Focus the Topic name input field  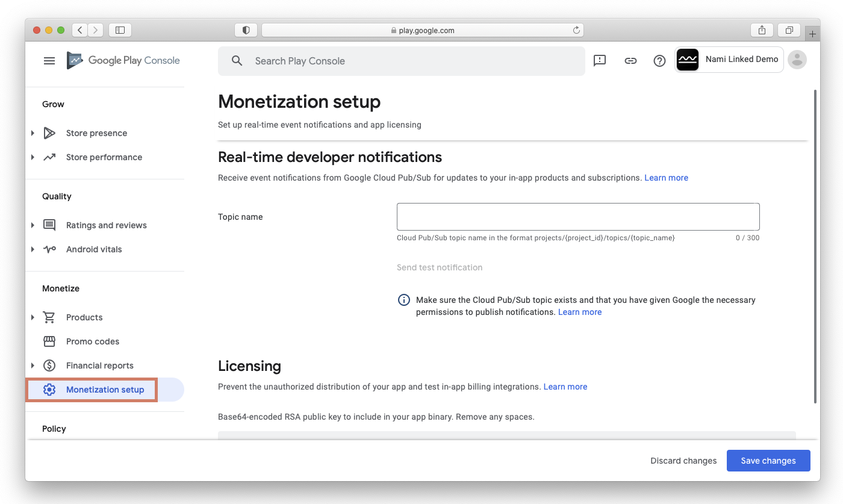click(578, 217)
